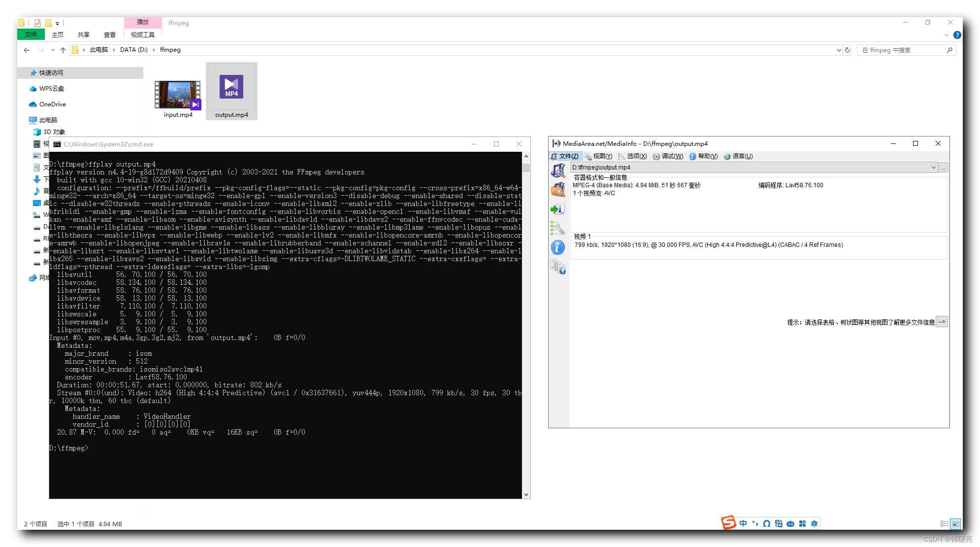This screenshot has width=980, height=547.
Task: Click Sogou translate A/中 icon
Action: tap(779, 523)
